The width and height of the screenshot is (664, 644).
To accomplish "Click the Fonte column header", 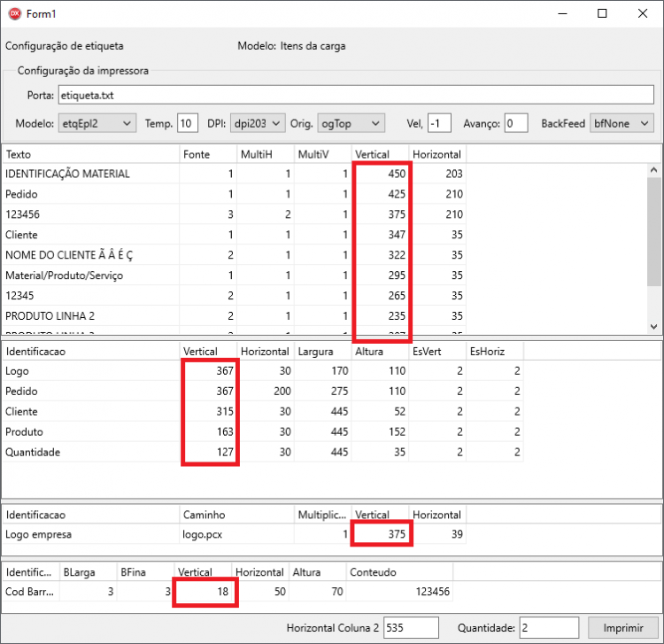I will [208, 154].
